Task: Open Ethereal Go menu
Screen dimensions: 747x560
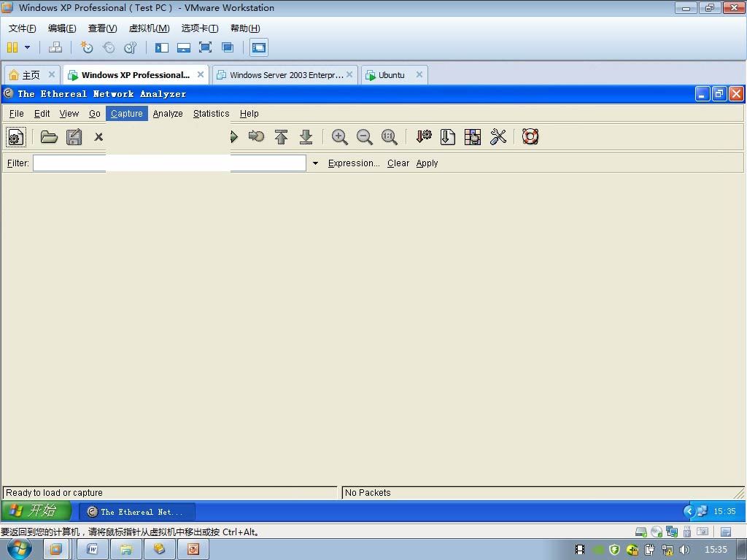Action: [94, 113]
